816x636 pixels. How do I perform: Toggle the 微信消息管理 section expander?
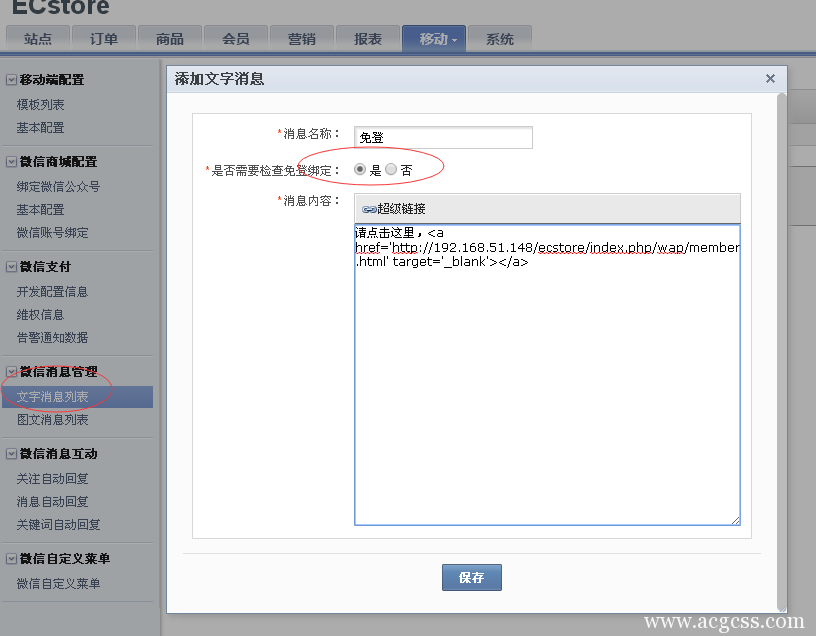coord(11,372)
